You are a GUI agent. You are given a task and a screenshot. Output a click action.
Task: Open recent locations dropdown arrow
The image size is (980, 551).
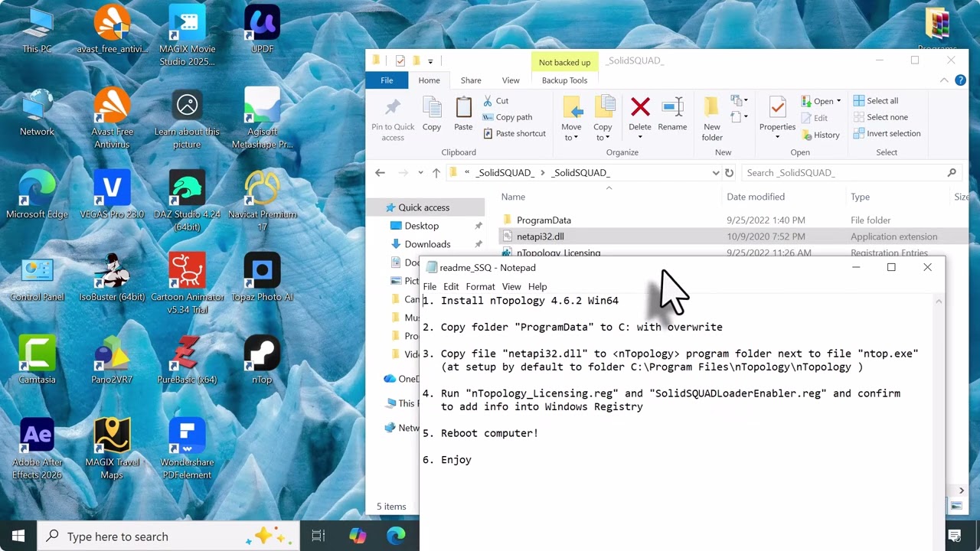pos(421,173)
